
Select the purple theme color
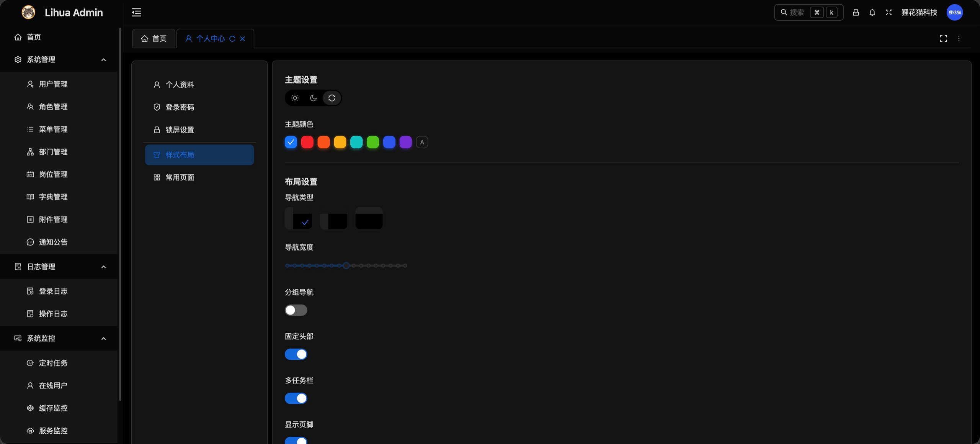(406, 142)
